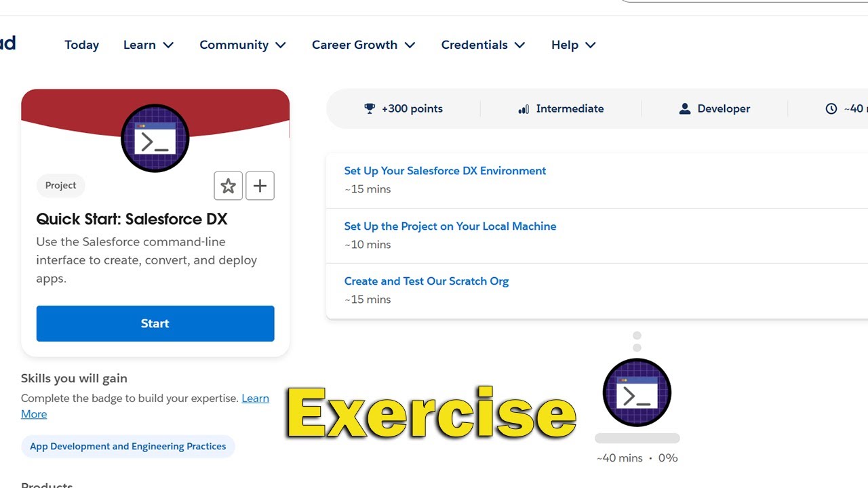This screenshot has height=488, width=868.
Task: Expand the Help menu chevron
Action: click(591, 45)
